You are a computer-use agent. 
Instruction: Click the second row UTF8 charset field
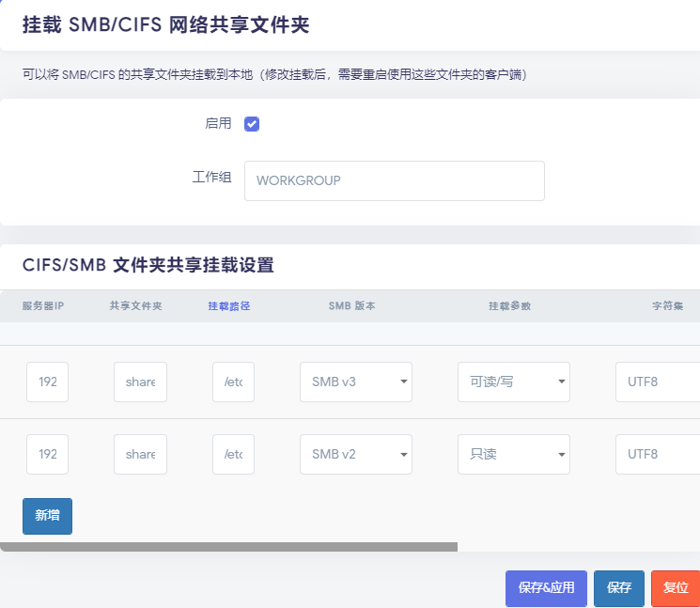(657, 454)
